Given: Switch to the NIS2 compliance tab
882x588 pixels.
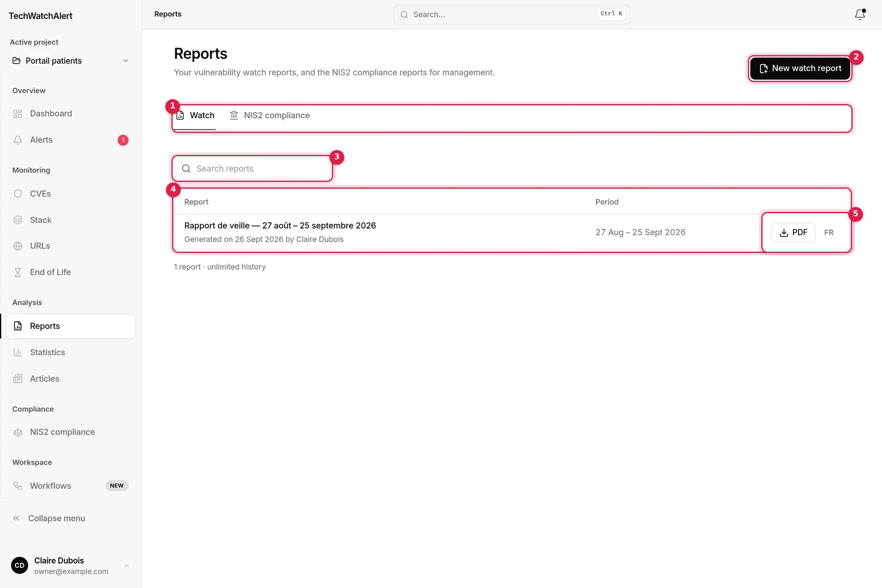Looking at the screenshot, I should point(270,116).
